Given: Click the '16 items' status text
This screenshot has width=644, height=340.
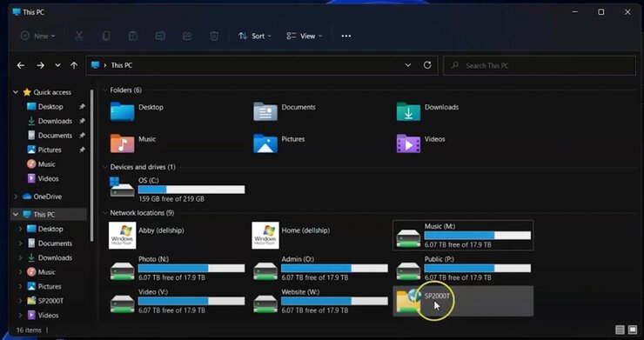Looking at the screenshot, I should coord(29,330).
